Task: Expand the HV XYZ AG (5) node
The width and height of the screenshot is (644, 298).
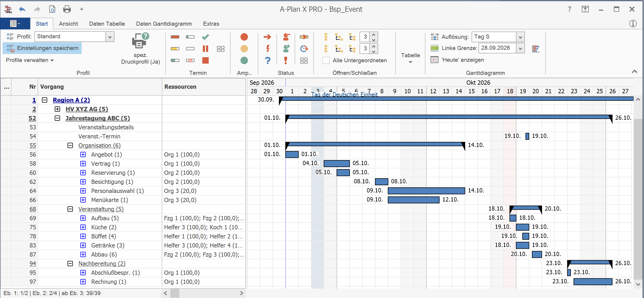Action: (57, 109)
